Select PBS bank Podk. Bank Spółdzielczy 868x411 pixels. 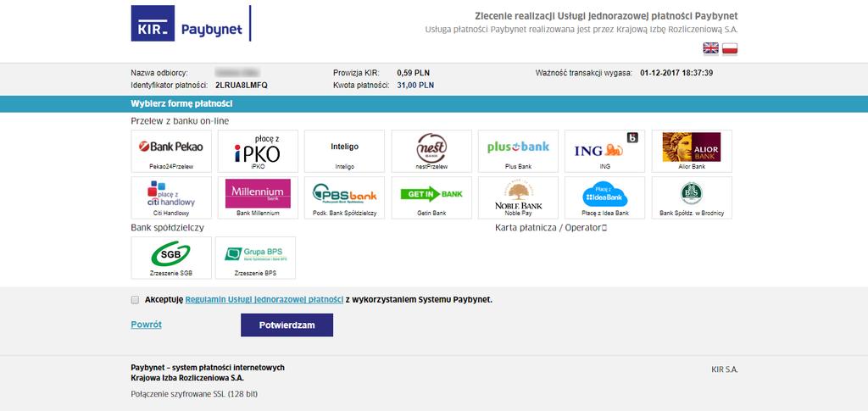pyautogui.click(x=344, y=197)
